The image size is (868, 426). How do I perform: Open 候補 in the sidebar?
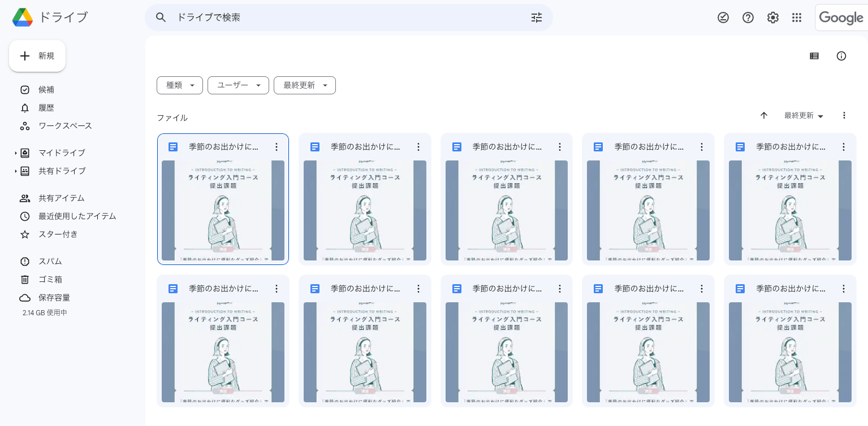coord(46,90)
